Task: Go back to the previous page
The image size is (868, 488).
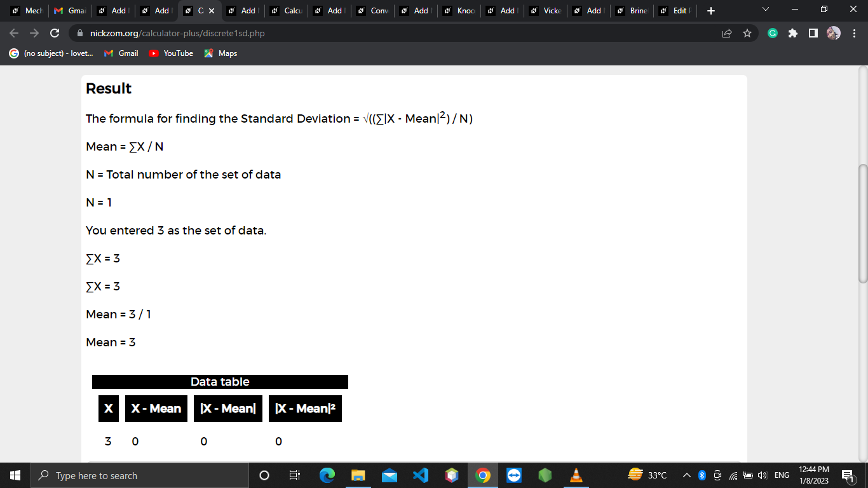Action: coord(14,33)
